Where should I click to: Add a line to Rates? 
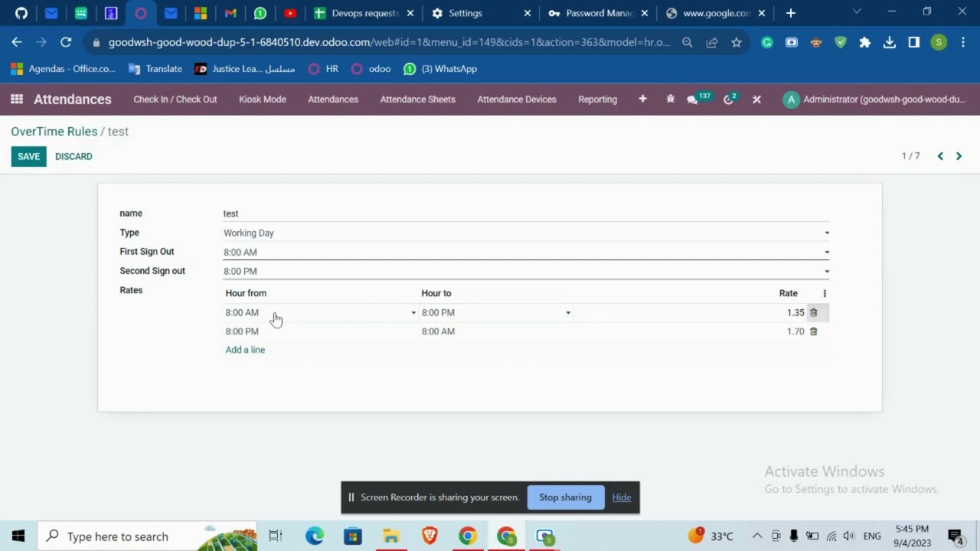pyautogui.click(x=245, y=350)
